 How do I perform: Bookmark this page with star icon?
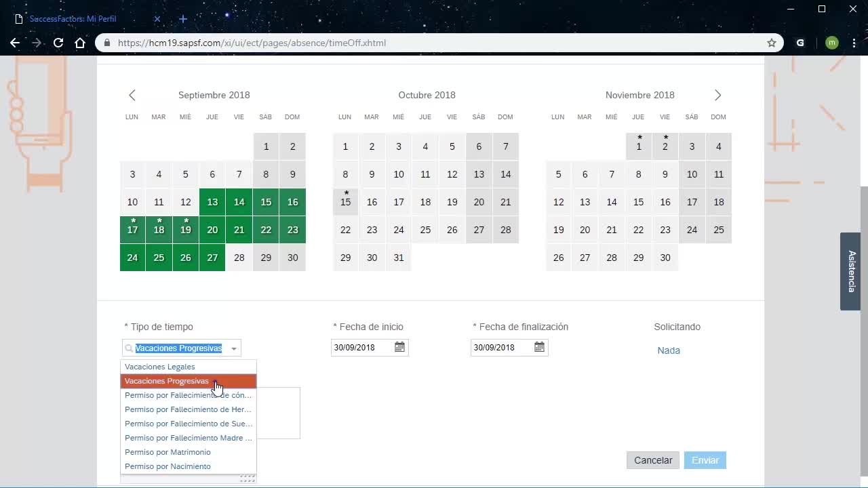pos(771,43)
